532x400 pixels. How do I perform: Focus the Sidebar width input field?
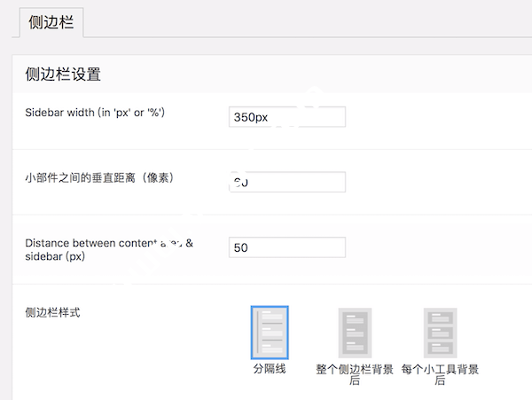click(x=286, y=117)
